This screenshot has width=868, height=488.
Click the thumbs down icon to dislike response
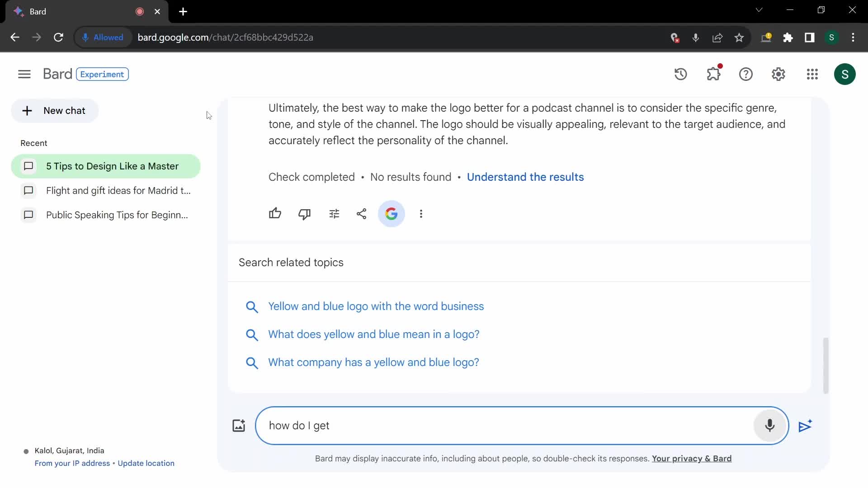tap(305, 213)
